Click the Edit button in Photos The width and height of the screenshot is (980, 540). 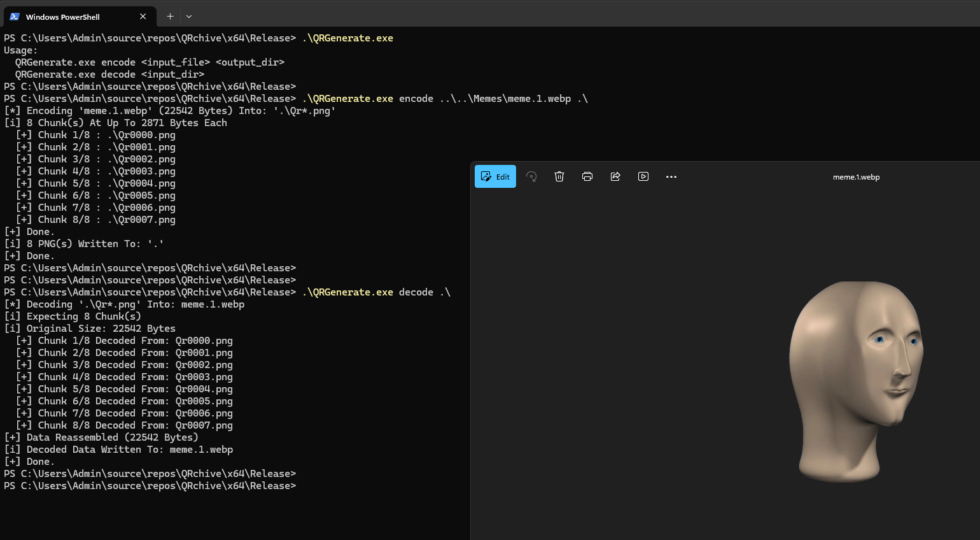(x=495, y=177)
